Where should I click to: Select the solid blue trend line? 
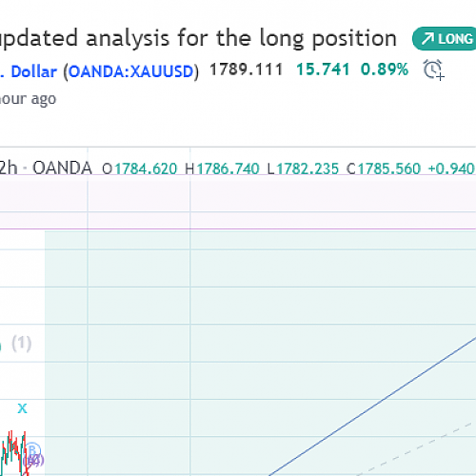pyautogui.click(x=373, y=407)
